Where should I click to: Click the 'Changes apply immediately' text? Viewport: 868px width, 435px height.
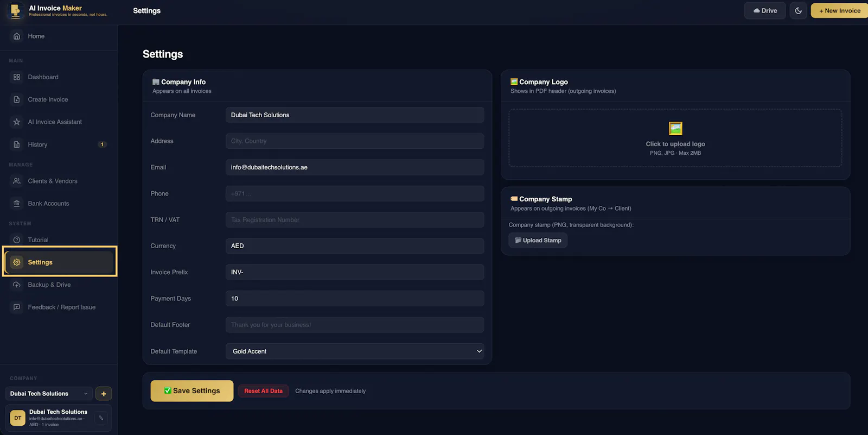[x=330, y=391]
